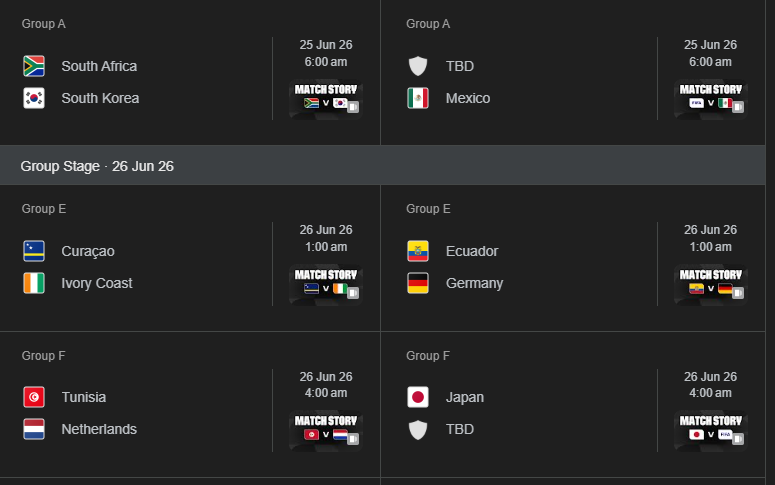The height and width of the screenshot is (485, 775).
Task: Click the Group Stage 26 Jun 26 header
Action: (x=97, y=166)
